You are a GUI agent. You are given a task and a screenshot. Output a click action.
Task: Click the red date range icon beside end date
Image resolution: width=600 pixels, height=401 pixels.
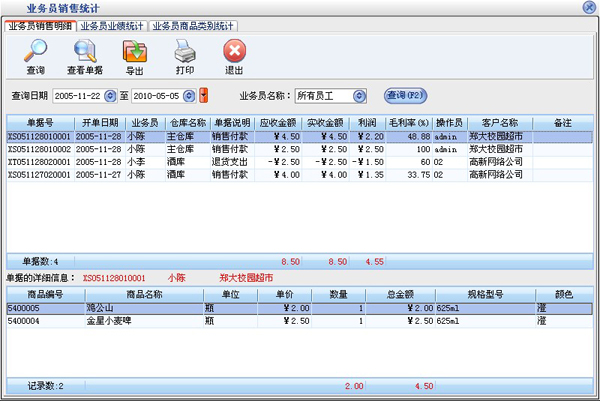204,96
